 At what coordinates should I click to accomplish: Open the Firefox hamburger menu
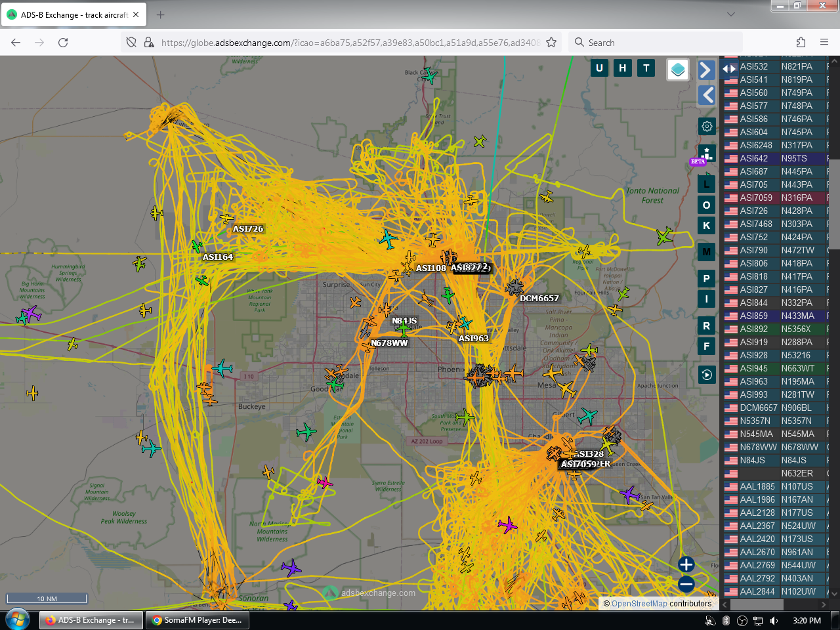pyautogui.click(x=824, y=42)
